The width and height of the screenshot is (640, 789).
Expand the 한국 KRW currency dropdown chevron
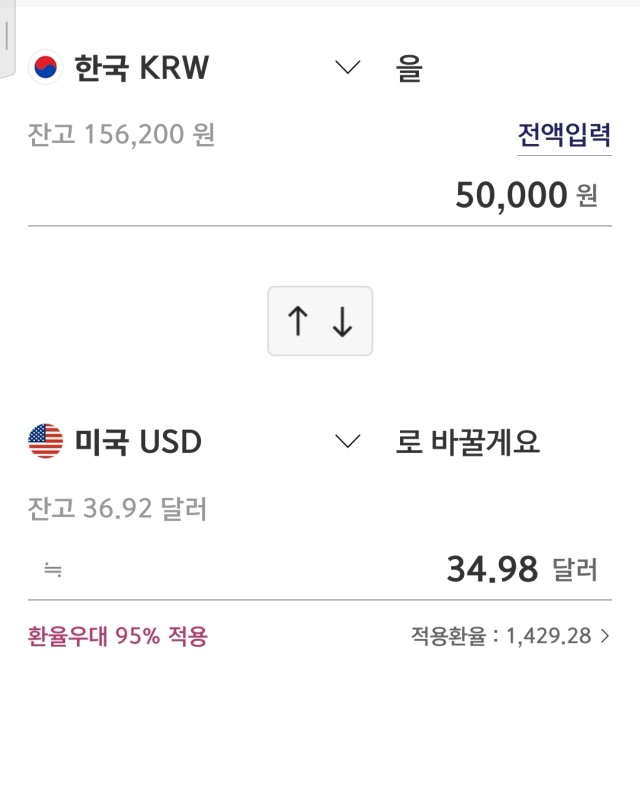(x=348, y=67)
